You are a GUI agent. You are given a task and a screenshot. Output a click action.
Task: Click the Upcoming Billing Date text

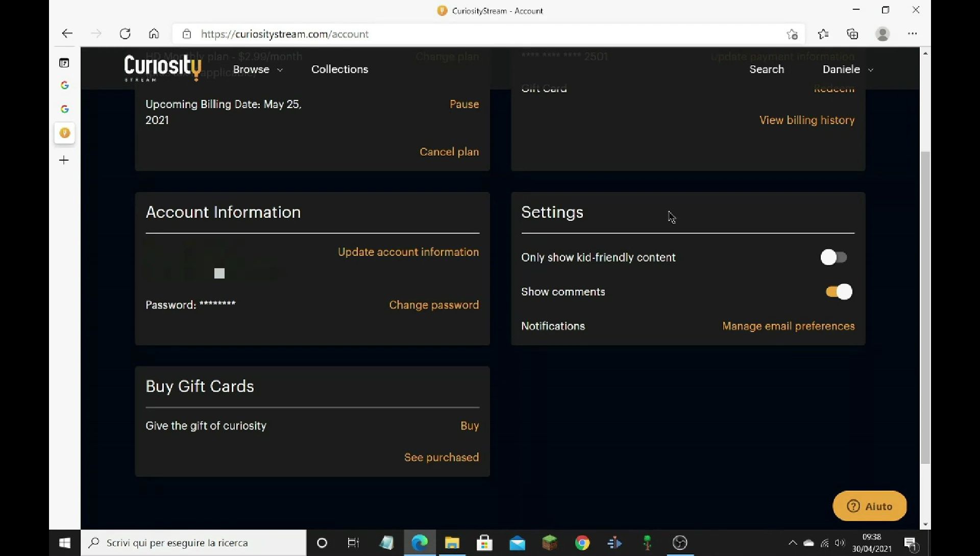224,112
